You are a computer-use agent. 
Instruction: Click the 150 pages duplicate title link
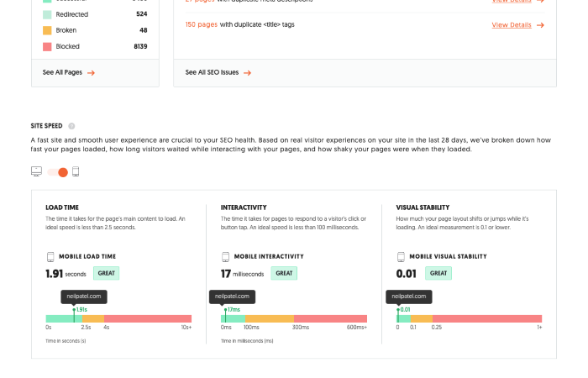(202, 24)
